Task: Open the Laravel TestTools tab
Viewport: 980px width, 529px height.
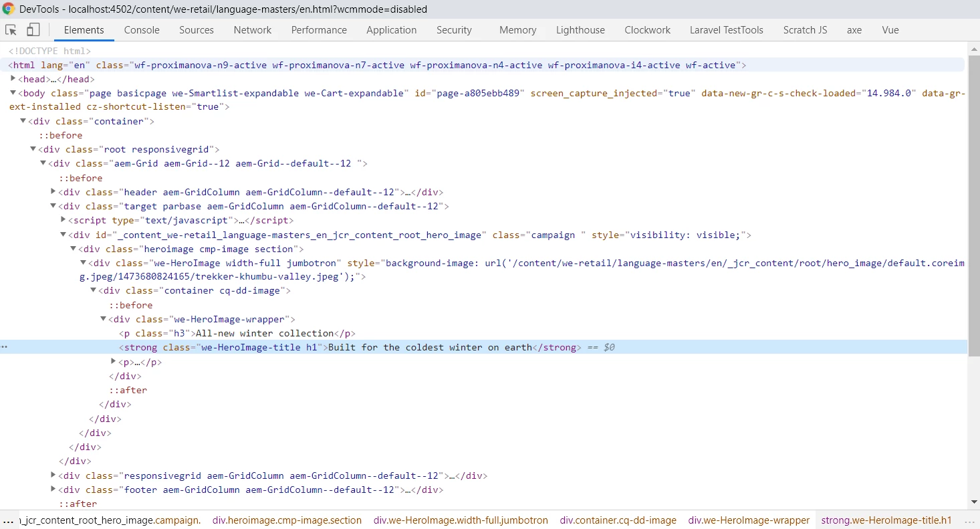Action: [727, 30]
